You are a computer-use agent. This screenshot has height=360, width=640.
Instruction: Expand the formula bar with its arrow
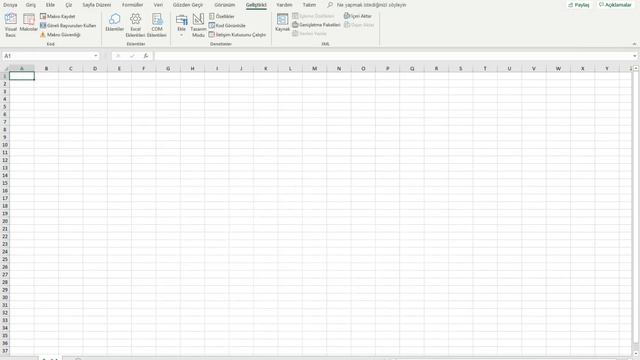click(x=635, y=56)
